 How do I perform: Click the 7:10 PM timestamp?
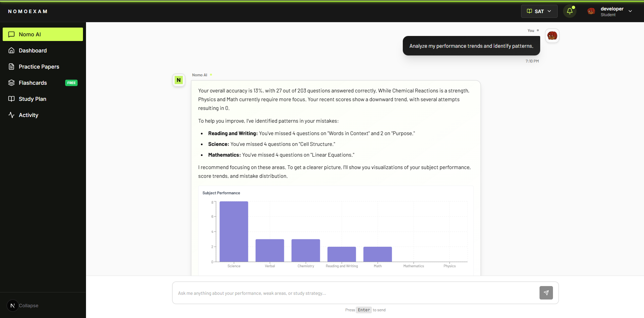click(532, 61)
